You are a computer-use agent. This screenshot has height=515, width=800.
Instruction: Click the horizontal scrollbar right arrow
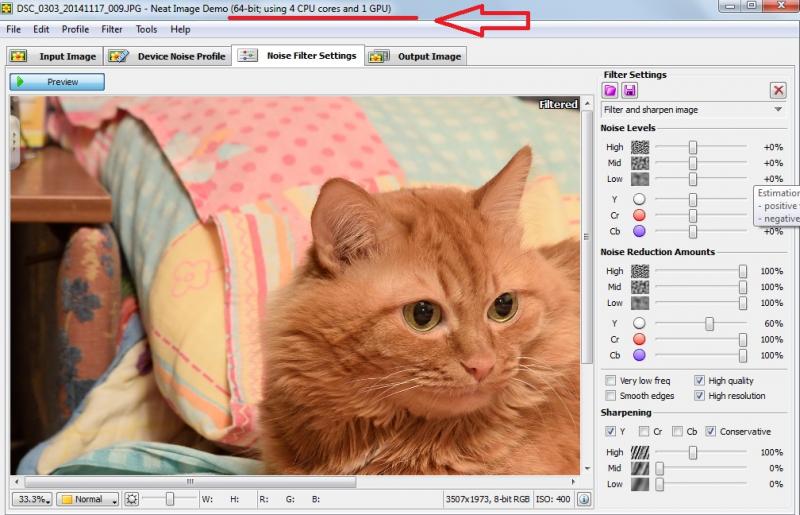pos(573,482)
